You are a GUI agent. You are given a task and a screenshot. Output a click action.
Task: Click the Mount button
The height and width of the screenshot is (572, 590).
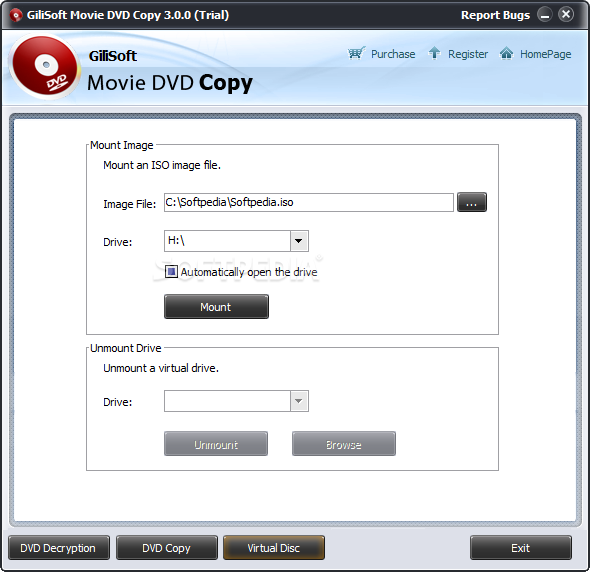point(216,307)
